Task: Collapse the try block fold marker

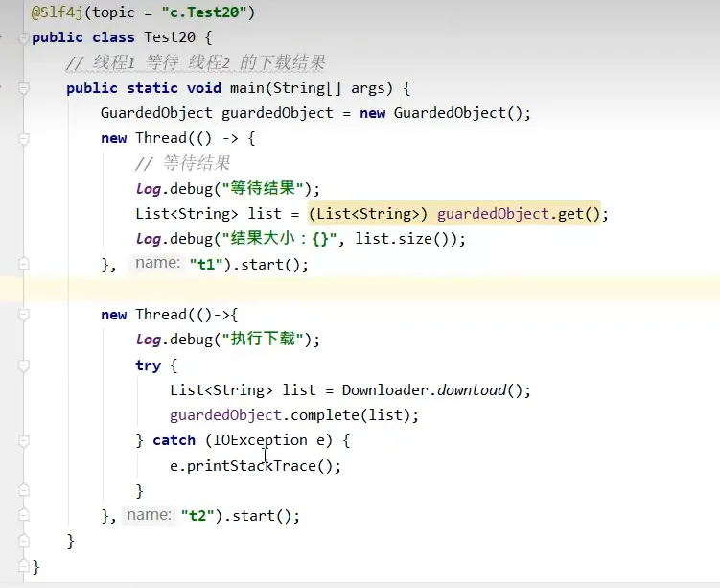Action: tap(23, 365)
